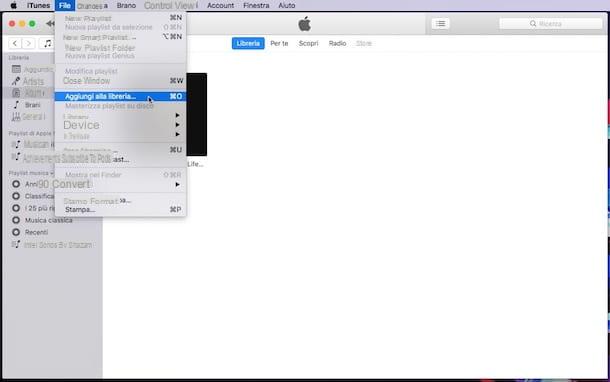
Task: Select the Brani note icon in sidebar
Action: [16, 105]
